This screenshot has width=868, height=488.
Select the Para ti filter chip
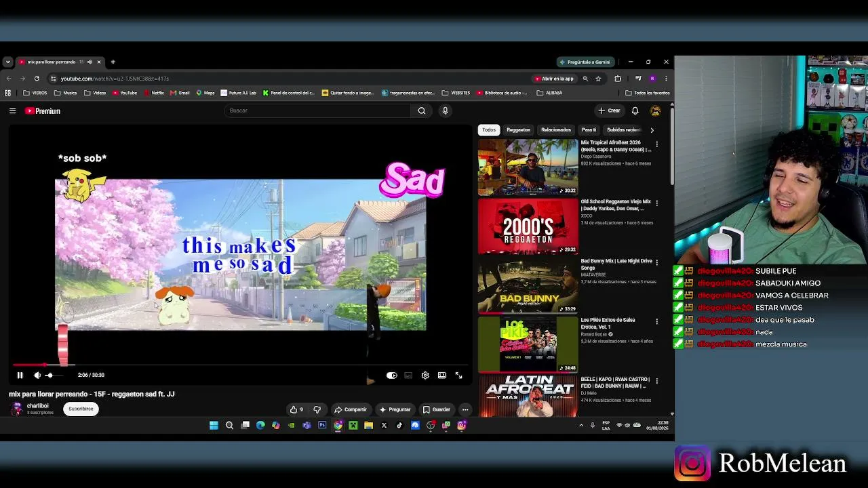(589, 129)
